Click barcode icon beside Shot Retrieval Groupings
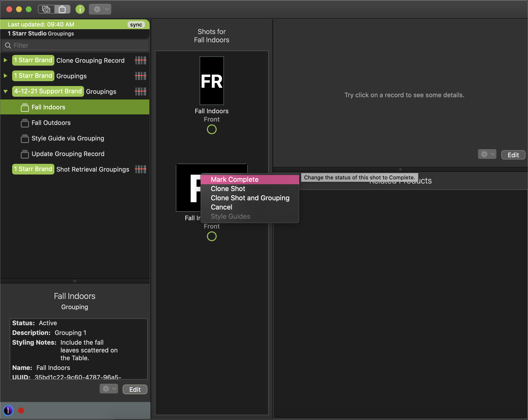 [140, 169]
